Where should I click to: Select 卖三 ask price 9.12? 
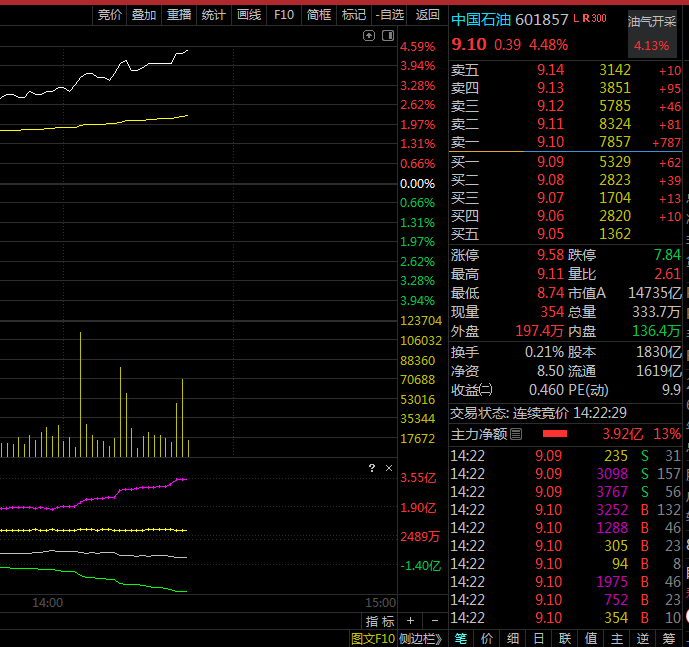click(x=551, y=106)
